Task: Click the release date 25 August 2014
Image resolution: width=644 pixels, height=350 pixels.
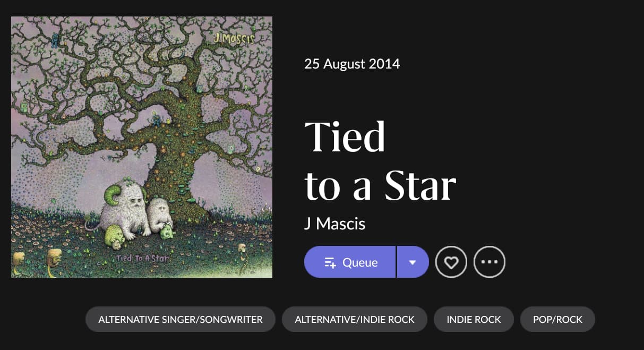Action: click(x=352, y=64)
